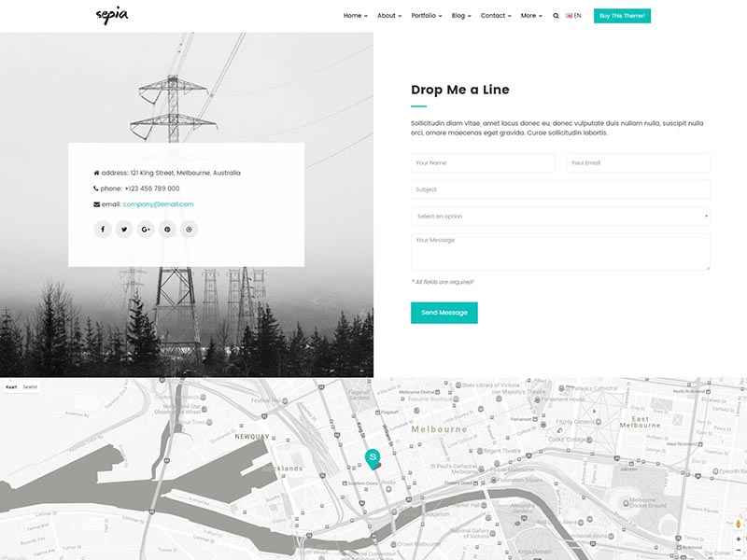Click the search magnifier in the navbar
The image size is (747, 560).
557,16
